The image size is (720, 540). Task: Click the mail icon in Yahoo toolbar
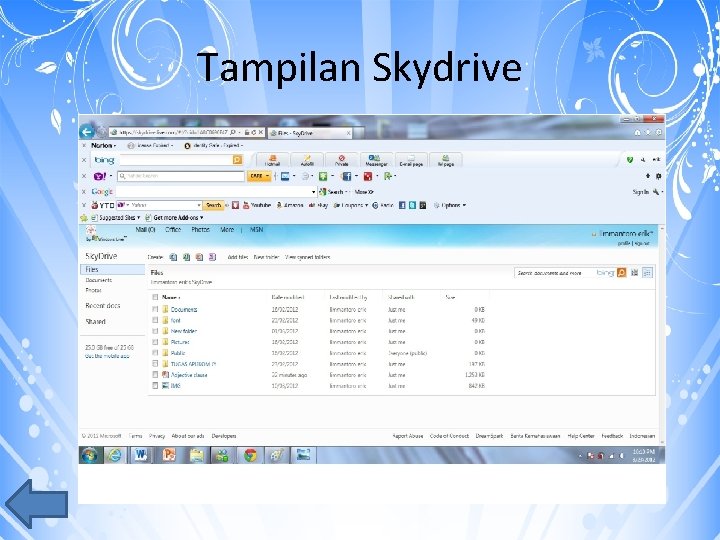(x=285, y=176)
